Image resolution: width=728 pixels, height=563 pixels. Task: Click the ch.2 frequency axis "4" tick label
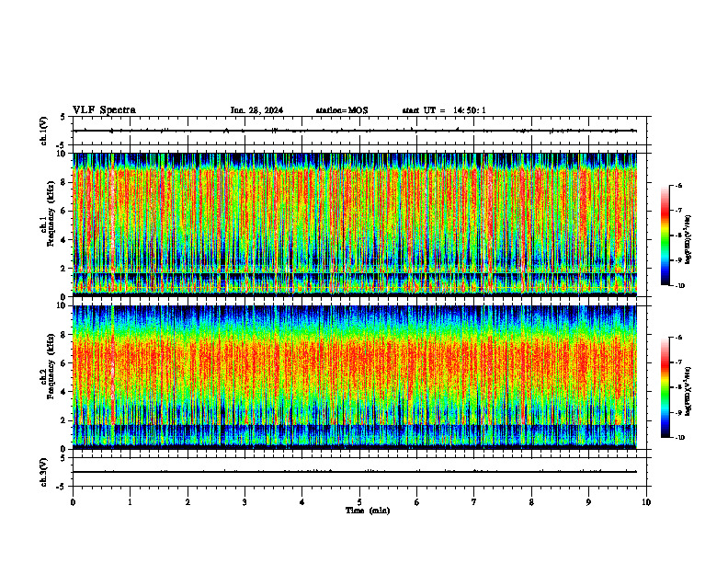[x=64, y=392]
